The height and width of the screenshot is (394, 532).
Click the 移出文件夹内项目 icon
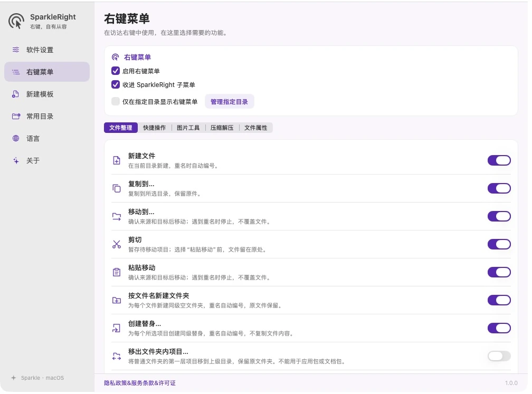pyautogui.click(x=116, y=356)
